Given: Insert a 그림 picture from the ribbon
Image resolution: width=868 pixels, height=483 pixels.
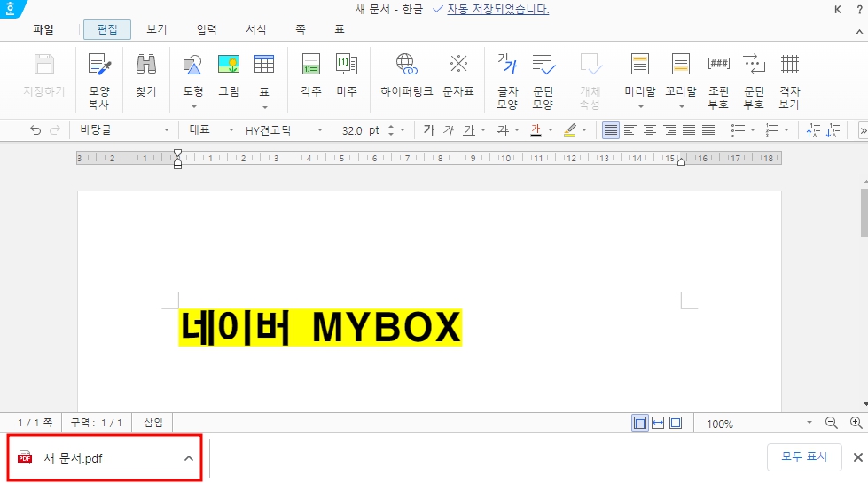Looking at the screenshot, I should [228, 65].
